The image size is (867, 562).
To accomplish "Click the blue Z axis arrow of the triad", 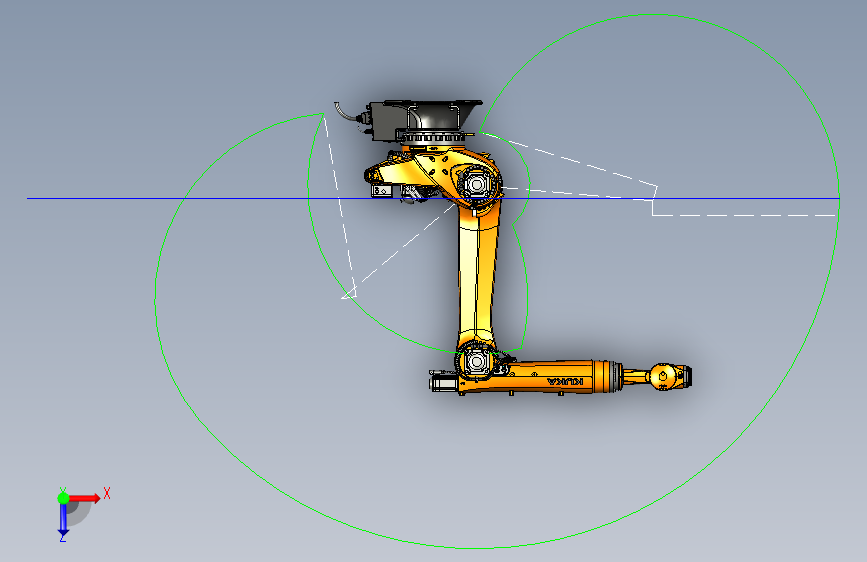I will (63, 520).
